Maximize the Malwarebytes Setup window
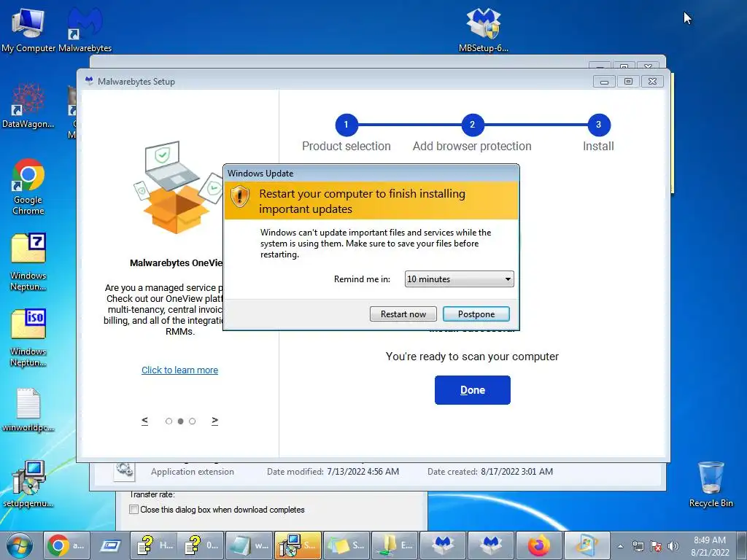747x560 pixels. point(628,82)
